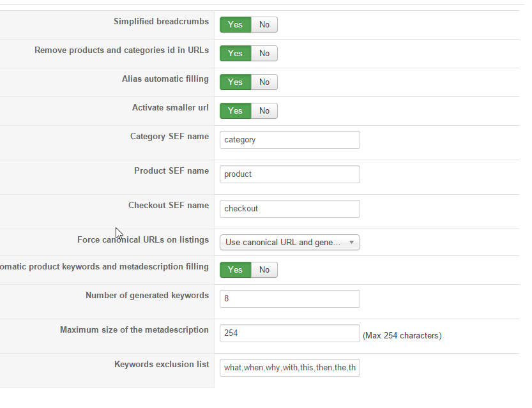Image resolution: width=532 pixels, height=408 pixels.
Task: Click the Force canonical URLs on listings label
Action: tap(143, 240)
